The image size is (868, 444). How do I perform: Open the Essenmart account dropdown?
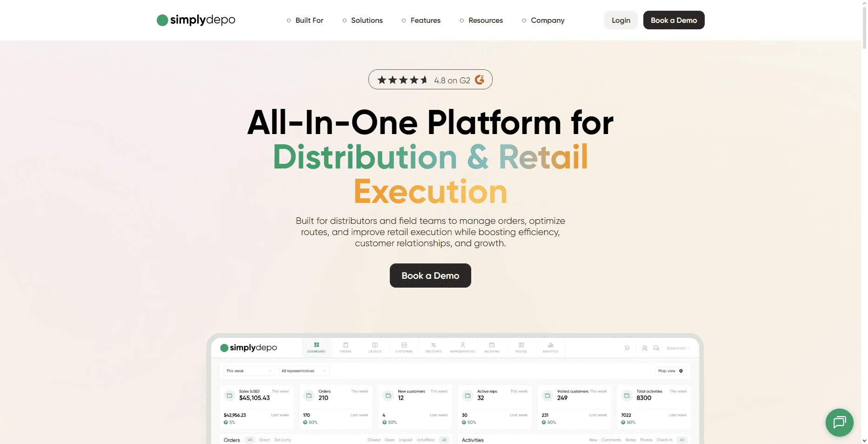pos(678,348)
